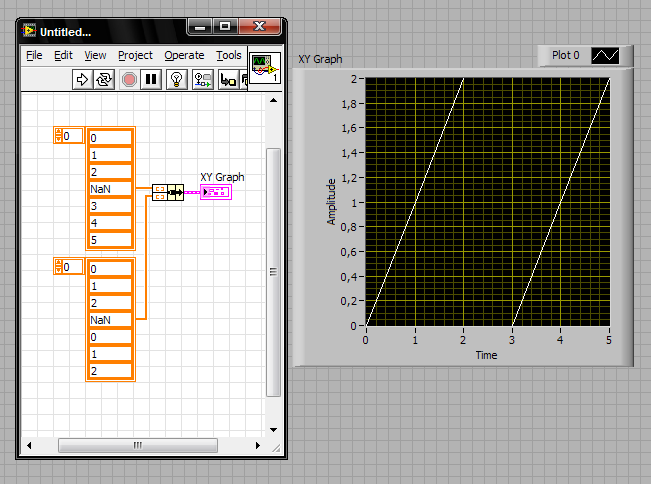Image resolution: width=651 pixels, height=484 pixels.
Task: Click the XY Graph terminal label
Action: point(222,177)
